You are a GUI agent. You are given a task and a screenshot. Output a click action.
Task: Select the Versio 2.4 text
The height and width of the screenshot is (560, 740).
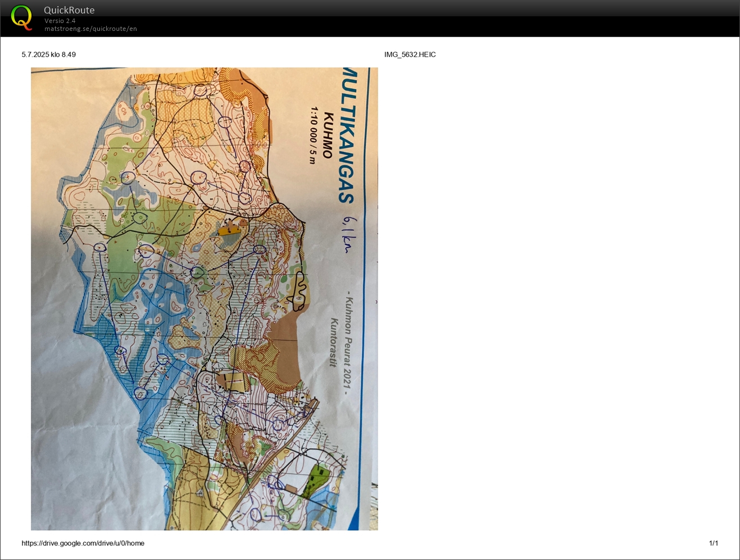60,21
